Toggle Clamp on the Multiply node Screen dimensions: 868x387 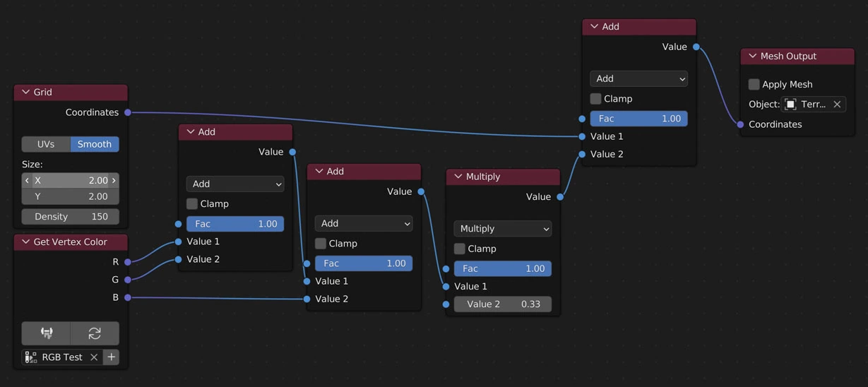(x=460, y=249)
